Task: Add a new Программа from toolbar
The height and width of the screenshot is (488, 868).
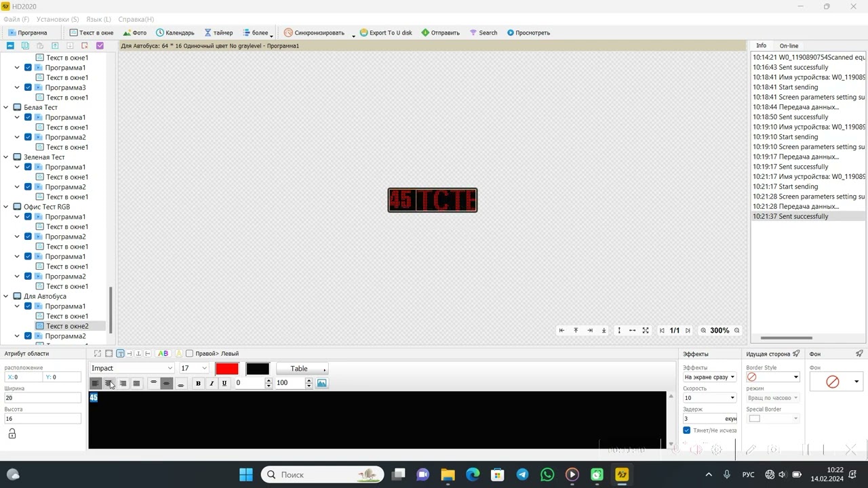Action: 28,33
